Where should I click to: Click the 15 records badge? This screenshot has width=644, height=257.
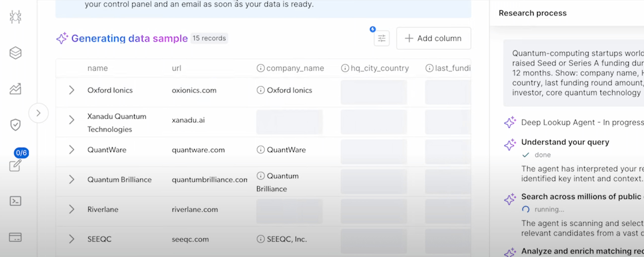209,38
